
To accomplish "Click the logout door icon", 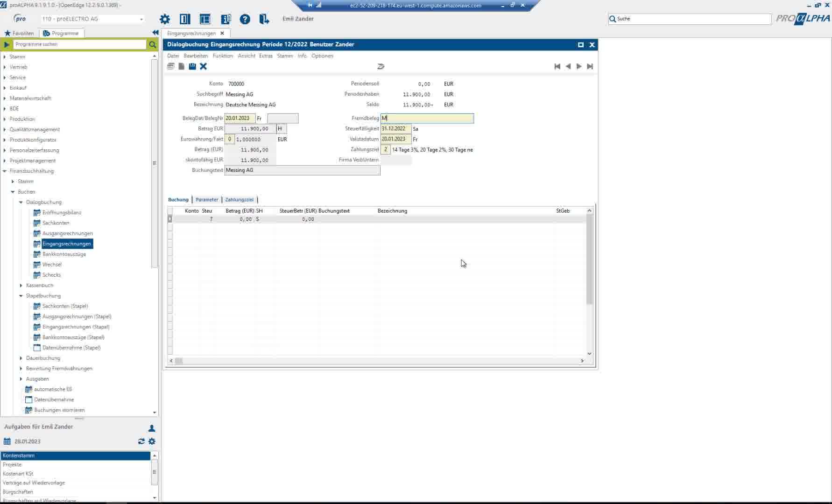I will pos(264,19).
